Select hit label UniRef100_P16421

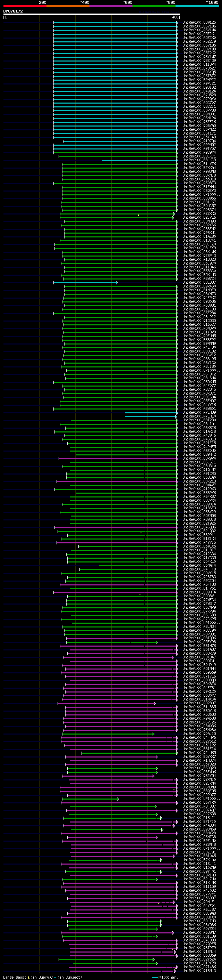click(199, 818)
